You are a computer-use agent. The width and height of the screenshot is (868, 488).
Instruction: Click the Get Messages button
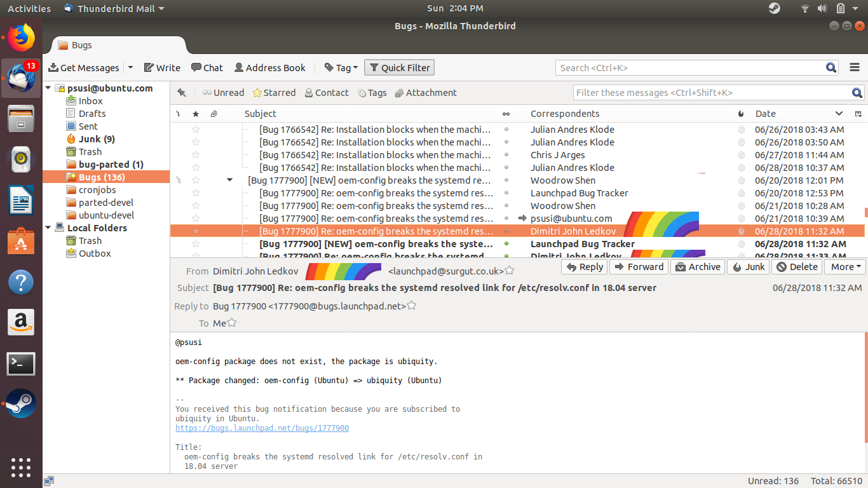coord(84,68)
